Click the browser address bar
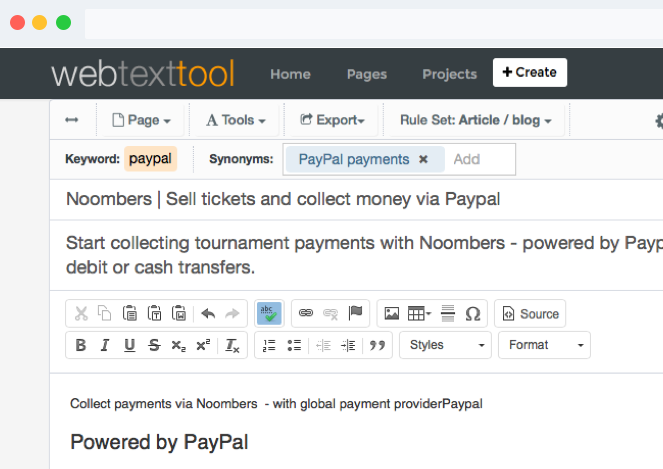 (374, 24)
